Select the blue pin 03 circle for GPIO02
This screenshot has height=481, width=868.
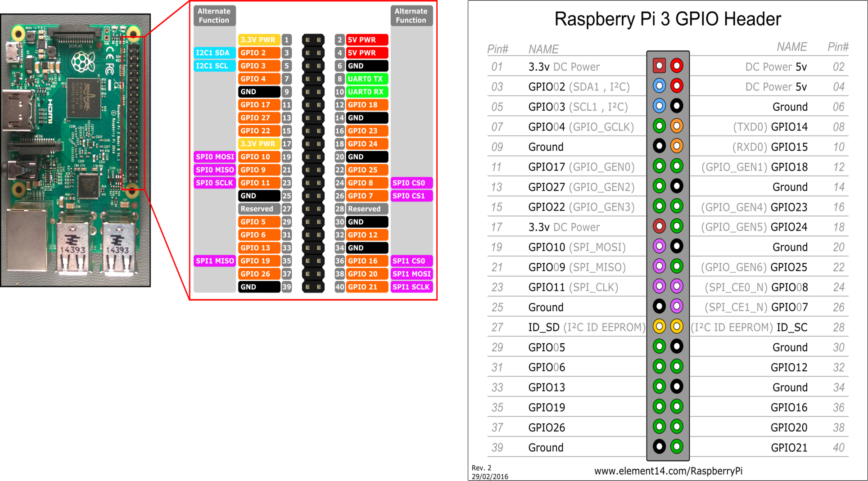[x=659, y=85]
